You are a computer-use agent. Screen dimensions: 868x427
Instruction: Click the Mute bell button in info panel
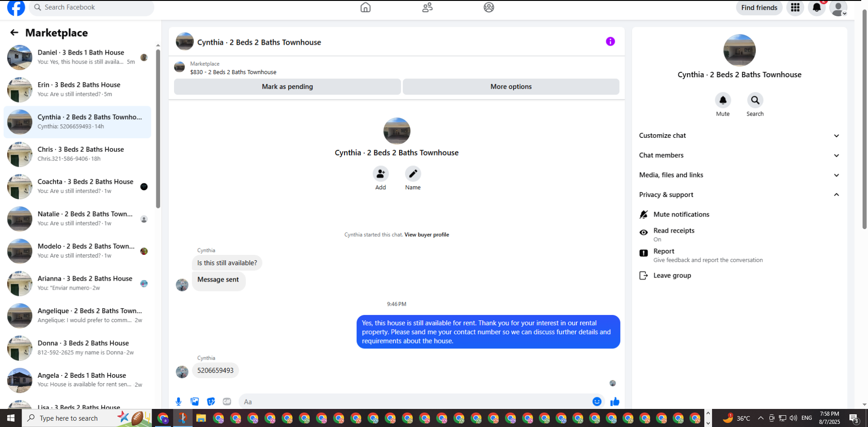pyautogui.click(x=723, y=100)
